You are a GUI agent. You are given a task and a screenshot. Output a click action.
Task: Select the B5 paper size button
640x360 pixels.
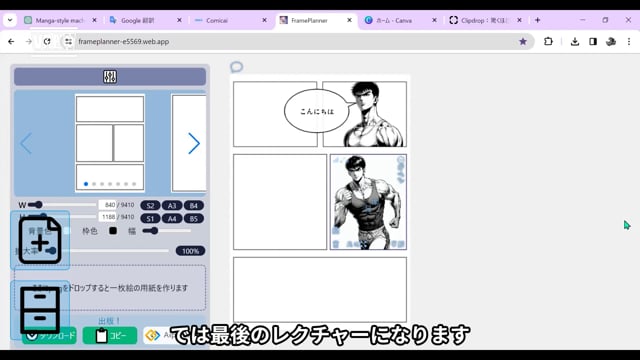coord(193,218)
